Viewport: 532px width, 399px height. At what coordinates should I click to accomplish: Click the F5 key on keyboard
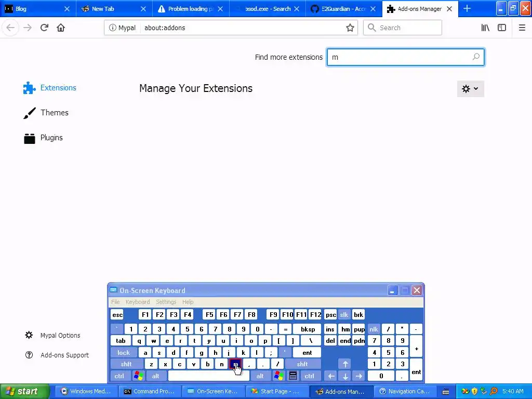209,315
